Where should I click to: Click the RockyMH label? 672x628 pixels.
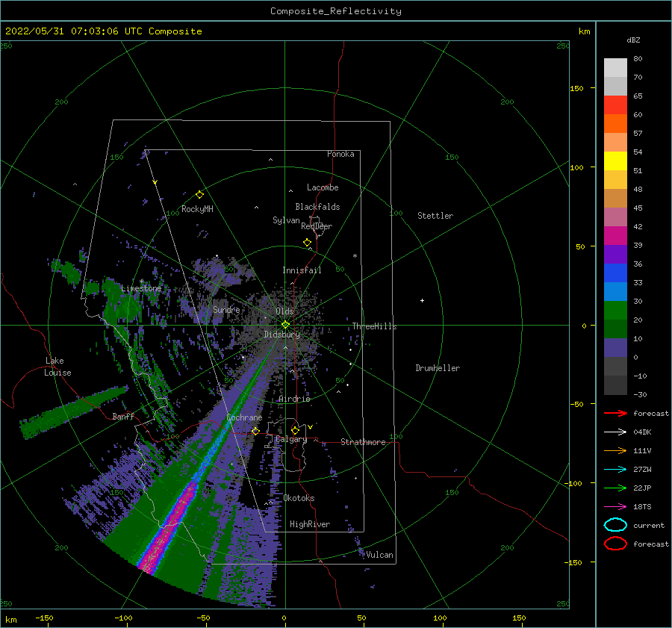click(197, 209)
